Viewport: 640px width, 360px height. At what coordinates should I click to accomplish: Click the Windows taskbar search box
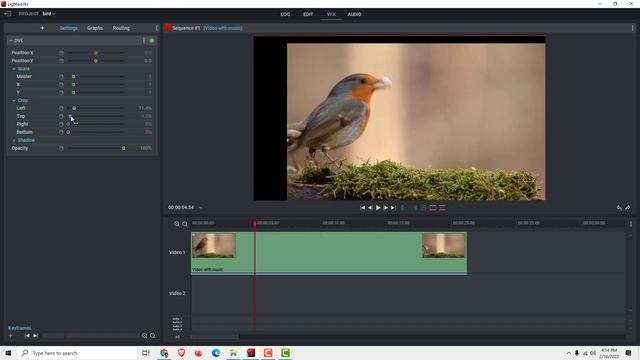pyautogui.click(x=78, y=353)
